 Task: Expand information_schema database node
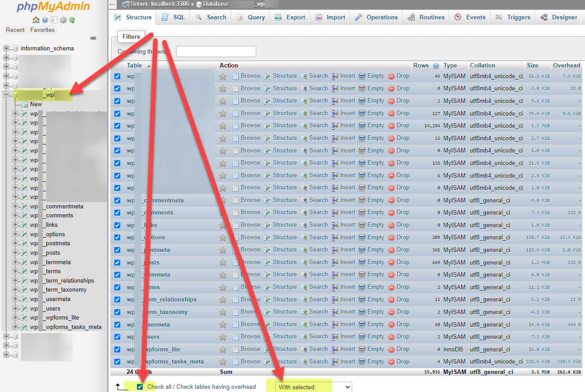pos(6,48)
